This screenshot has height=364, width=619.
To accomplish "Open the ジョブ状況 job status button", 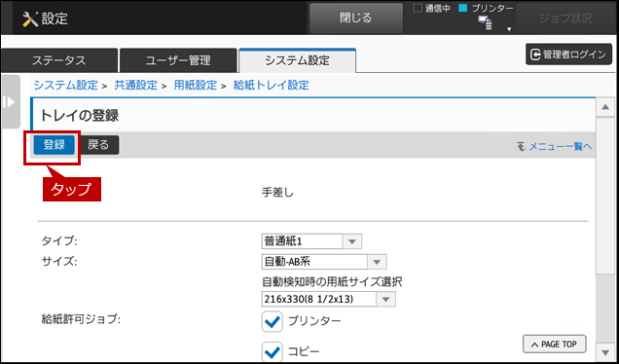I will (x=565, y=18).
